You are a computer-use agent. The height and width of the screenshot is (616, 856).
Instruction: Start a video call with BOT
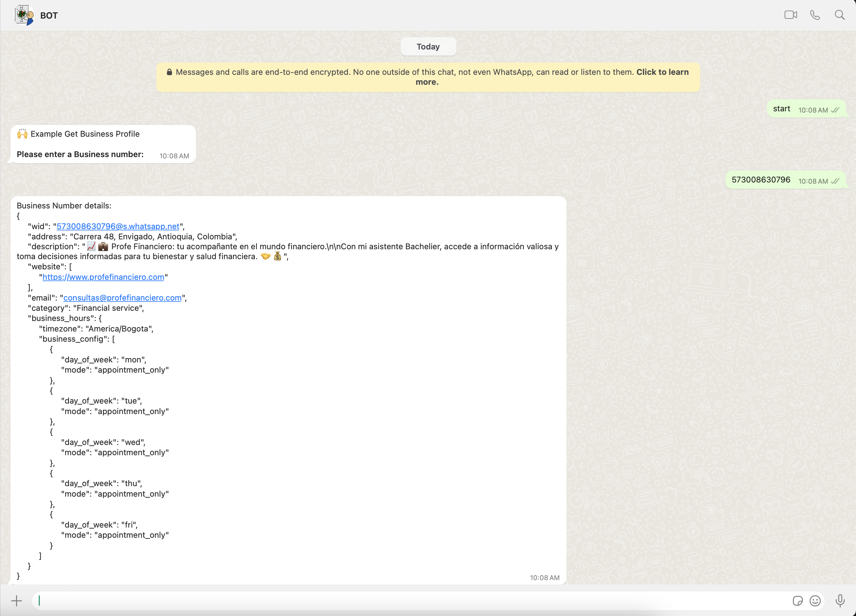pos(790,15)
